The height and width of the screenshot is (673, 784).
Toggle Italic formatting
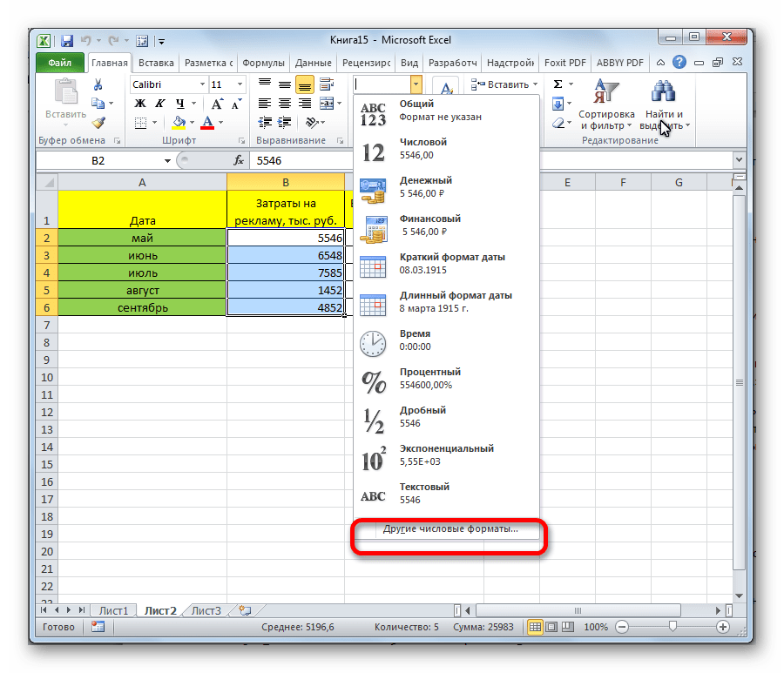(x=158, y=104)
